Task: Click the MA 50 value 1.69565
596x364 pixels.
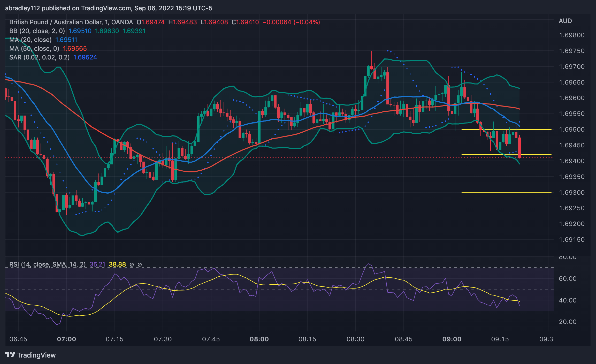Action: [x=75, y=49]
